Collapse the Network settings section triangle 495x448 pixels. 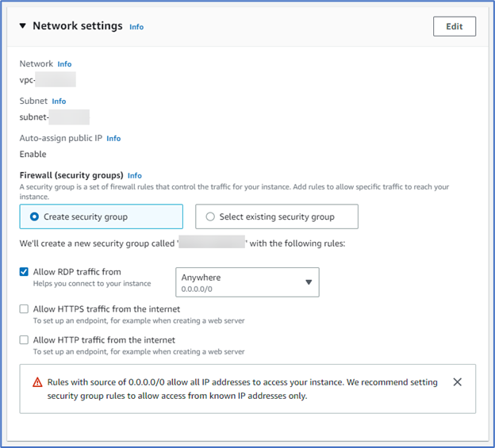23,26
